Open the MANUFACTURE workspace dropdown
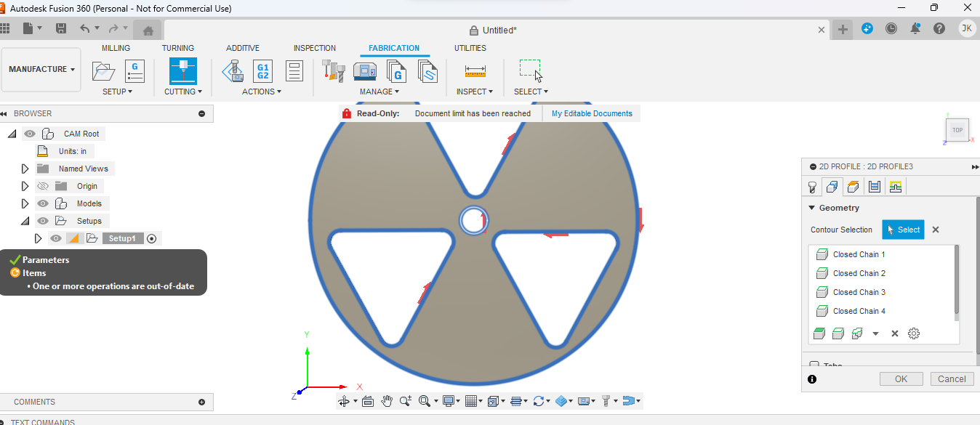The height and width of the screenshot is (425, 980). (41, 70)
